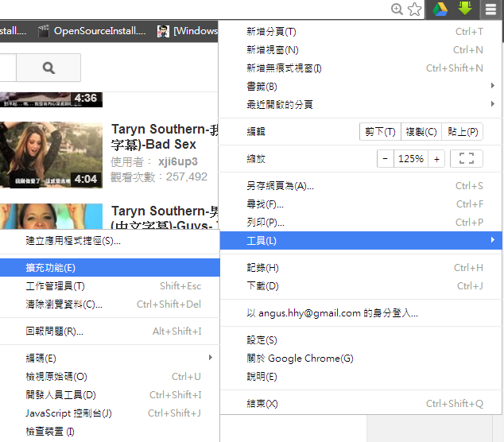Select 建立應用程式捷徑(S)... submenu item
The height and width of the screenshot is (442, 504).
tap(110, 241)
